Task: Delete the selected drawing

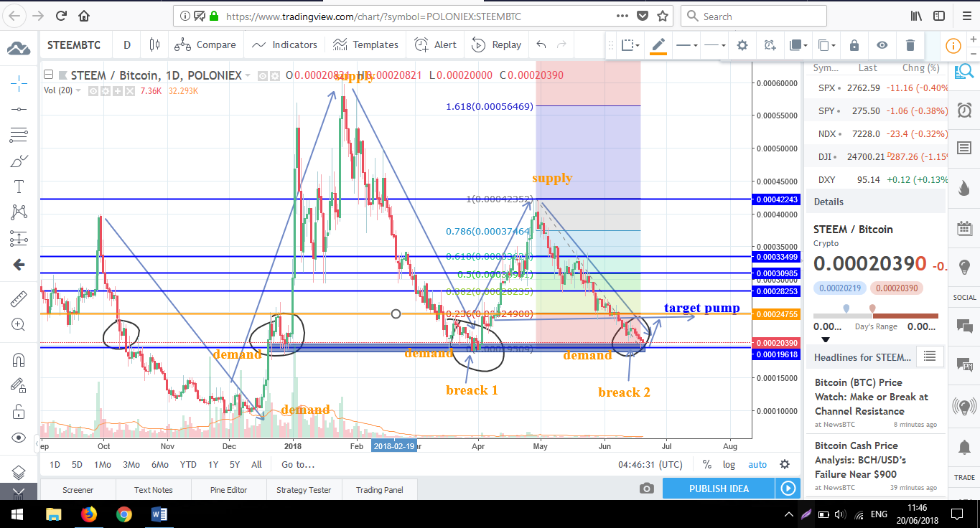Action: pos(910,45)
